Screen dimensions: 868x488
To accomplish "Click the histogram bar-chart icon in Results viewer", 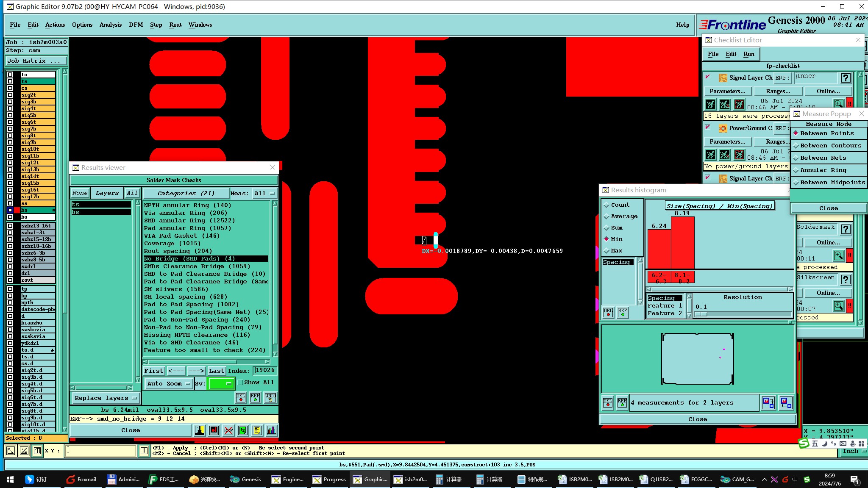I will [272, 430].
